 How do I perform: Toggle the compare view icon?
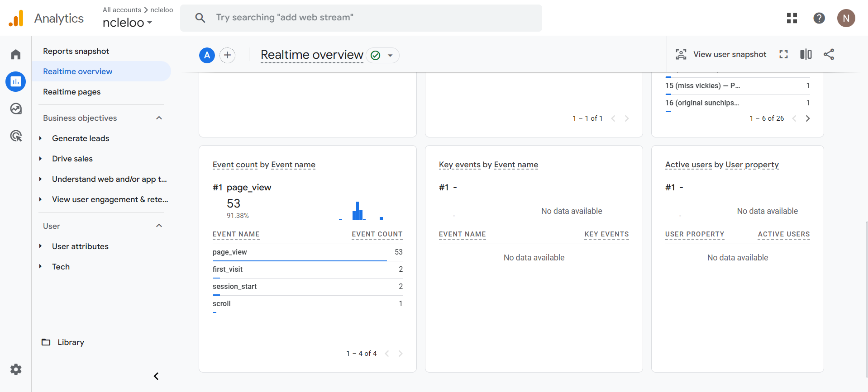pos(806,55)
